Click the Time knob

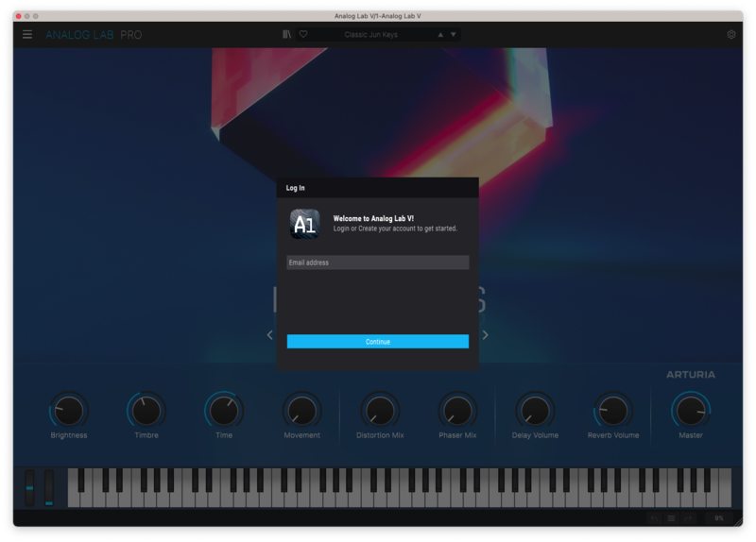click(224, 411)
